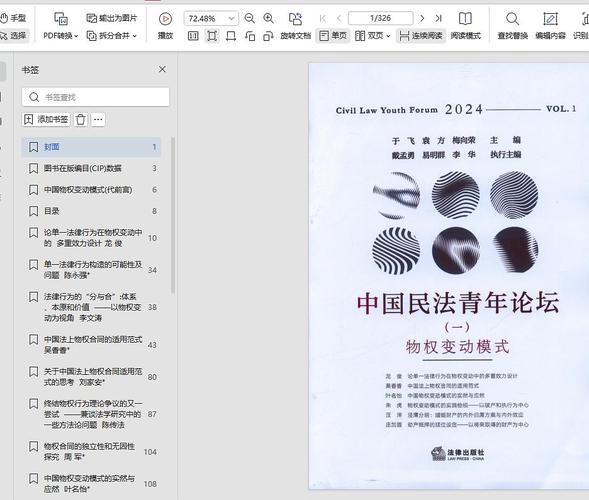
Task: Go to the first page
Action: 323,18
